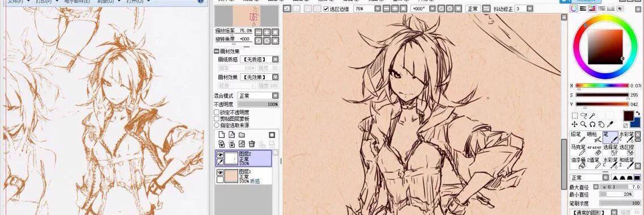Select the lasso tool
This screenshot has height=215, width=644.
584,116
